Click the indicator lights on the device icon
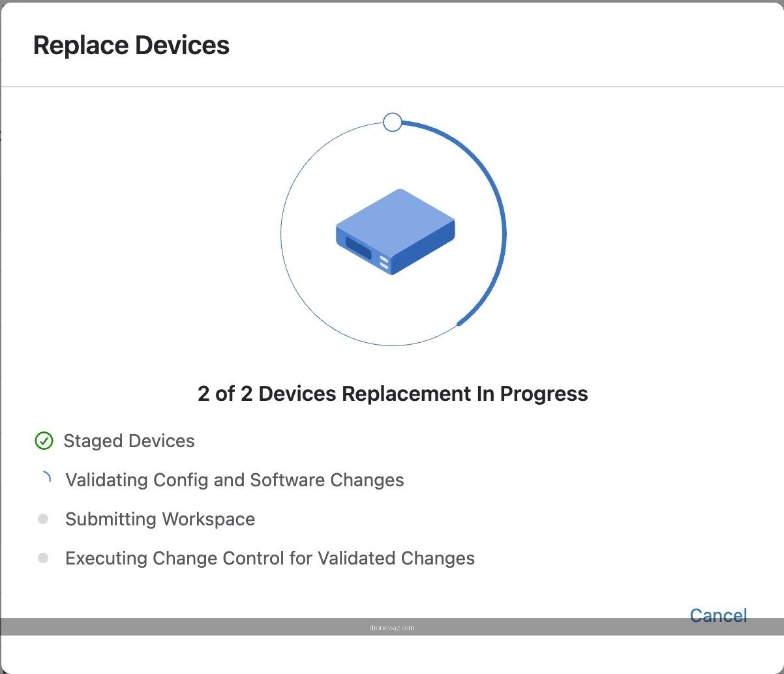784x674 pixels. tap(384, 263)
